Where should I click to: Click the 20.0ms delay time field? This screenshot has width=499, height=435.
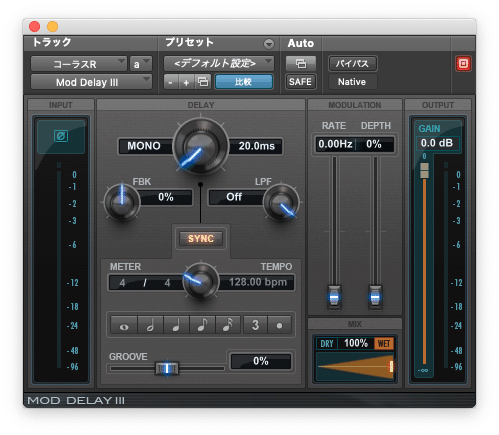(x=256, y=146)
